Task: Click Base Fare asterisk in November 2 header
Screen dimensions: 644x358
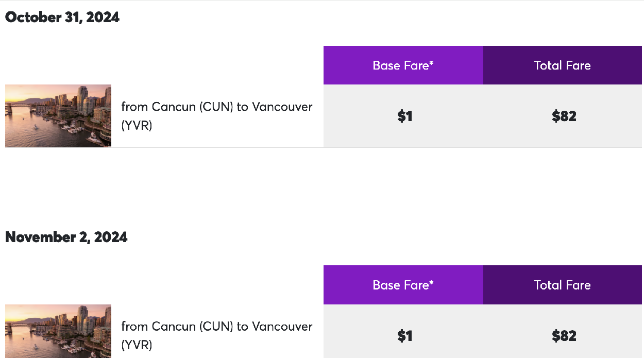Action: [x=431, y=282]
